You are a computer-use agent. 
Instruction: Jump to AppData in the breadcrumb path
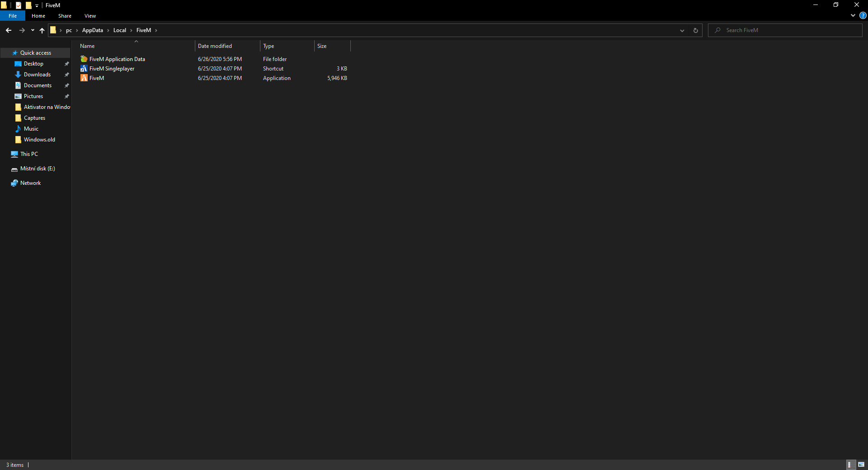tap(93, 30)
